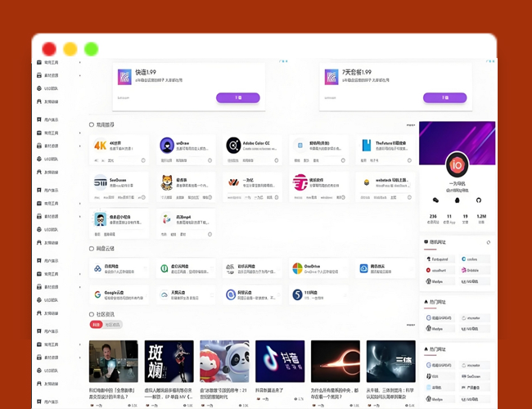Click the unDraw avatar icon

(167, 146)
